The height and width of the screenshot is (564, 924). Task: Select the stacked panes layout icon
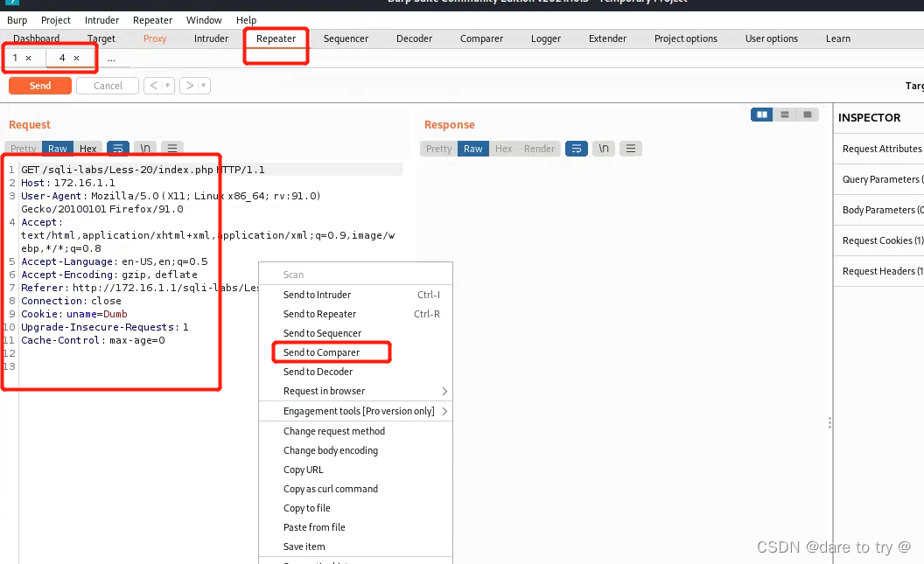(784, 115)
